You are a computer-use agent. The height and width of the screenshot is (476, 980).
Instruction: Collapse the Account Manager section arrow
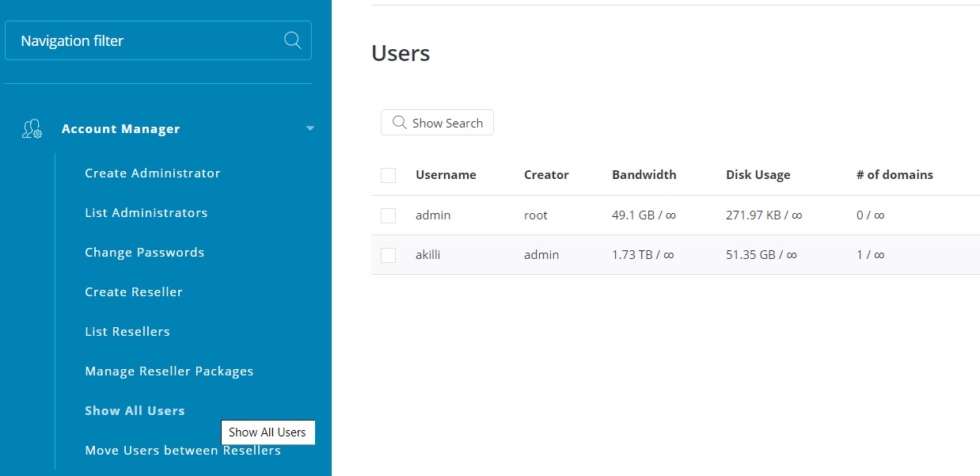pos(310,128)
